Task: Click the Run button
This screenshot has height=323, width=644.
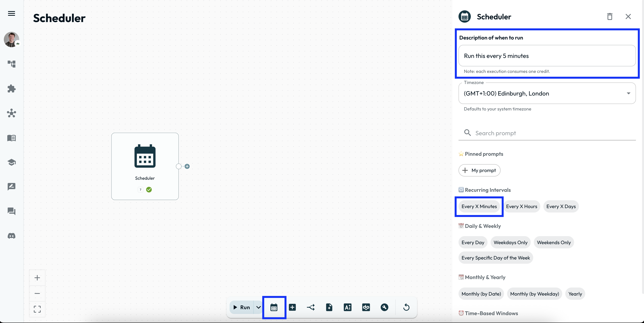Action: [x=242, y=307]
